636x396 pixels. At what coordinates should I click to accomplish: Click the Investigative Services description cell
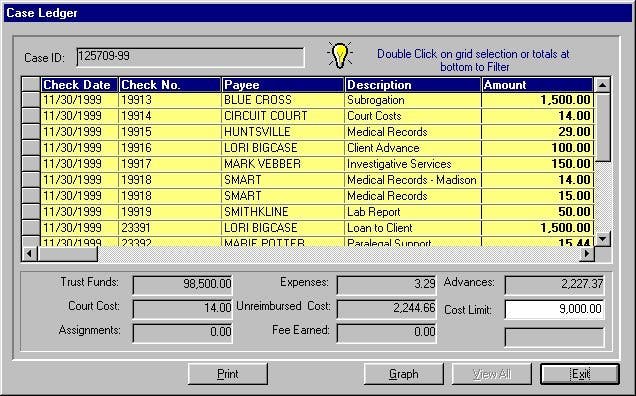413,164
